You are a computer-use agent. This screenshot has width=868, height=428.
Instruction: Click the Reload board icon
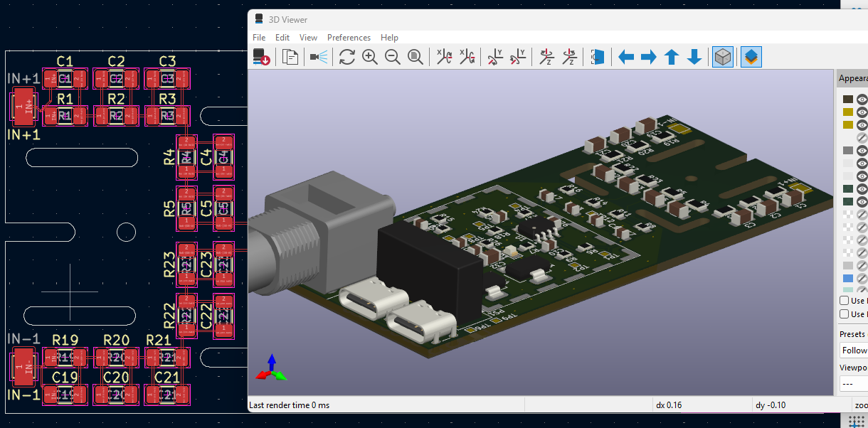(x=261, y=58)
